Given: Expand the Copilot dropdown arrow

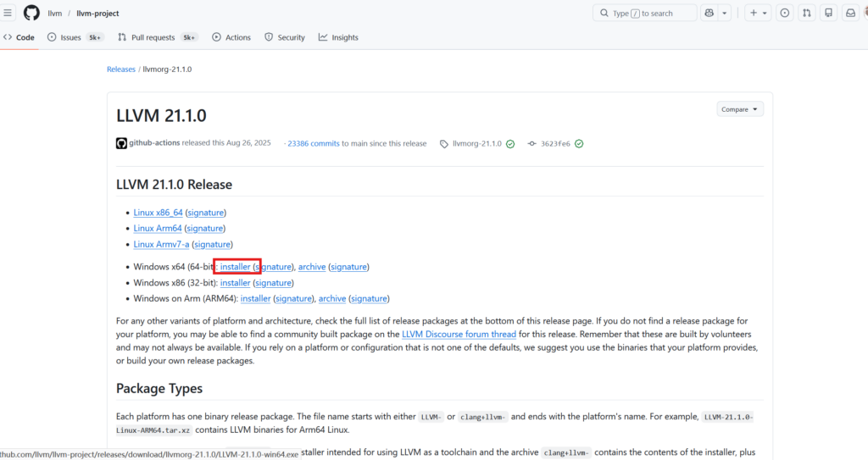Looking at the screenshot, I should 724,13.
